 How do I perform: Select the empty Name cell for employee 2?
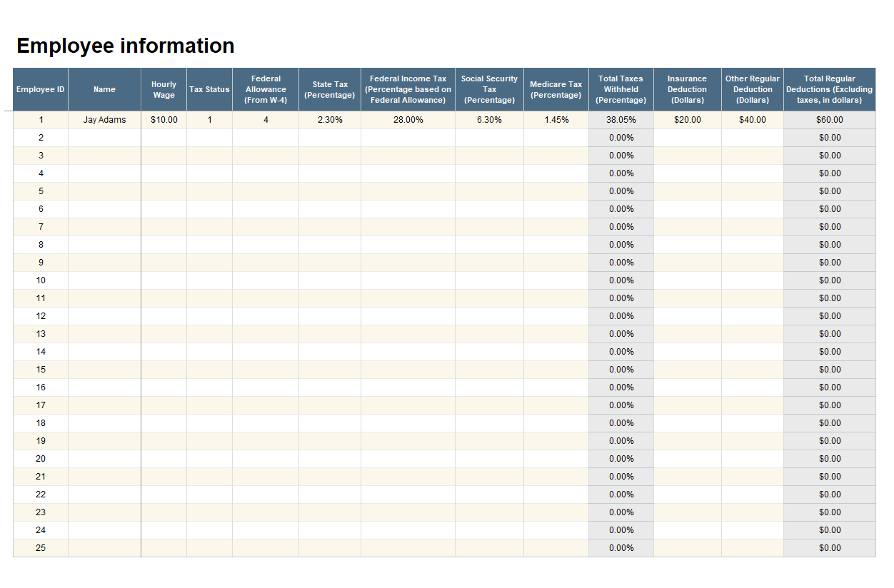pos(104,138)
